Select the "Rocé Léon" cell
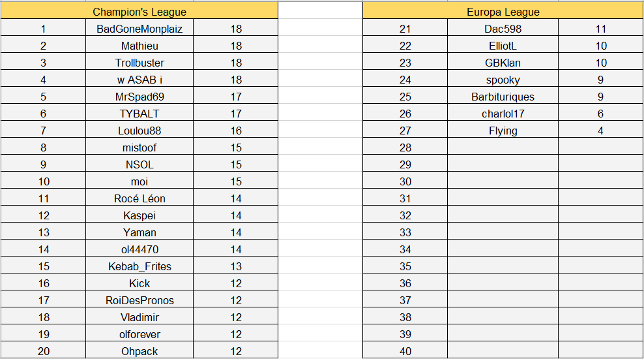The height and width of the screenshot is (359, 644). click(139, 198)
